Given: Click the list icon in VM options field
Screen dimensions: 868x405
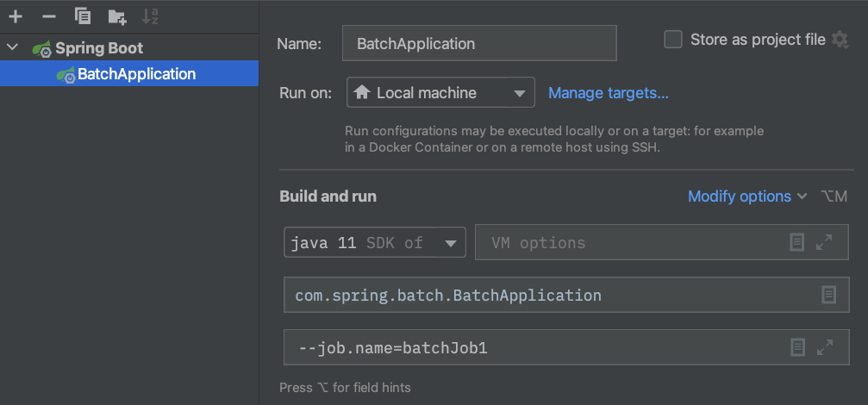Looking at the screenshot, I should [798, 243].
